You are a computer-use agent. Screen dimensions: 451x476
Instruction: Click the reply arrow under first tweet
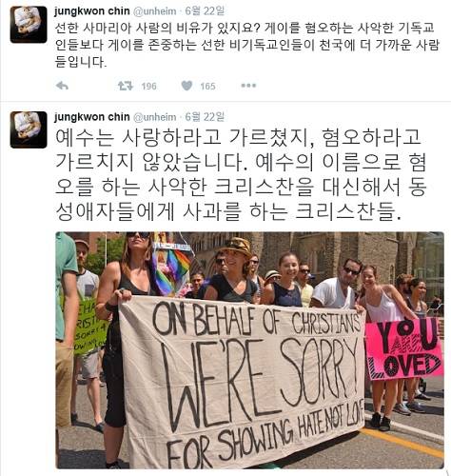click(x=62, y=86)
